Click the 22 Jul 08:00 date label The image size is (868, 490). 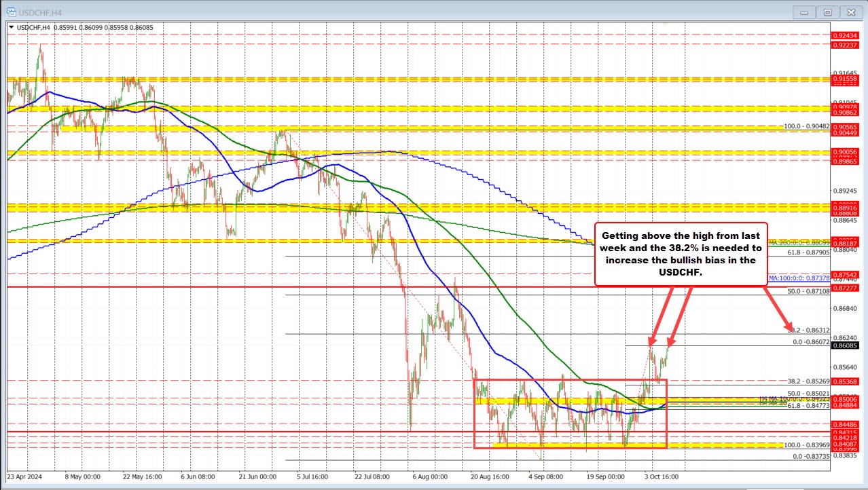coord(372,476)
